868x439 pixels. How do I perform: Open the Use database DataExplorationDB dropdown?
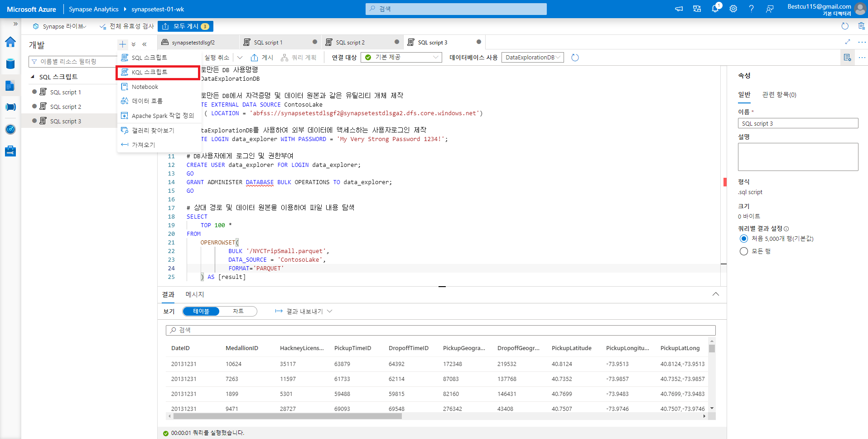click(532, 58)
